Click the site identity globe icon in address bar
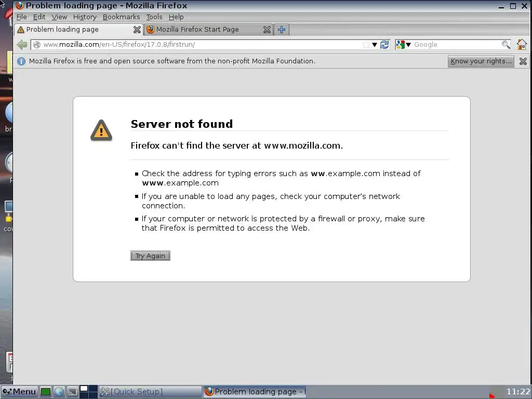 point(37,45)
